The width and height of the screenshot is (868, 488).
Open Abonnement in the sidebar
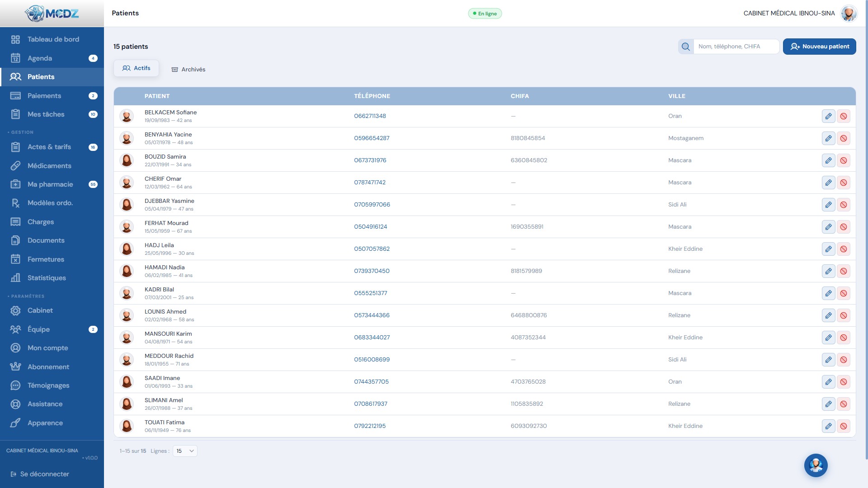pyautogui.click(x=52, y=367)
